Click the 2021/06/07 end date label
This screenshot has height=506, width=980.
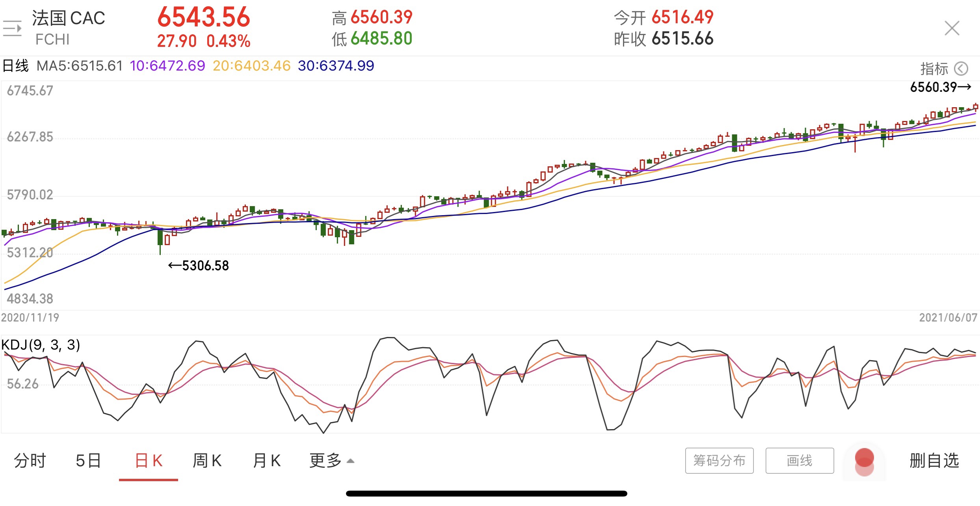(x=948, y=318)
